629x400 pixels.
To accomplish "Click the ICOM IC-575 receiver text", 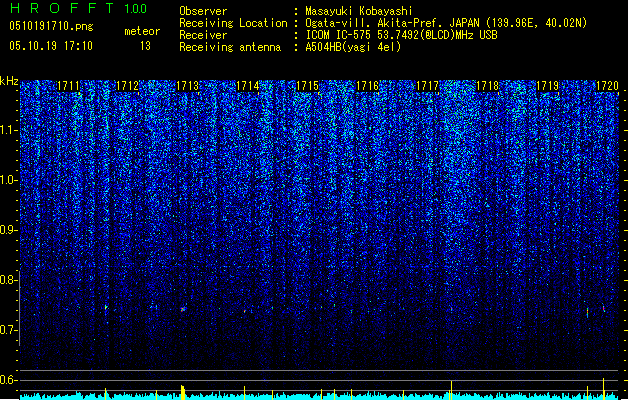I will click(x=401, y=35).
